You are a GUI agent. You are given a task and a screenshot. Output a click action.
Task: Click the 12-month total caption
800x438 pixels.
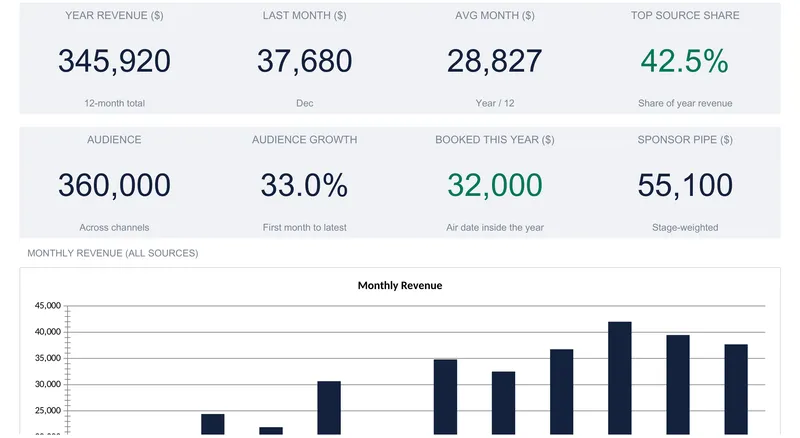coord(114,103)
